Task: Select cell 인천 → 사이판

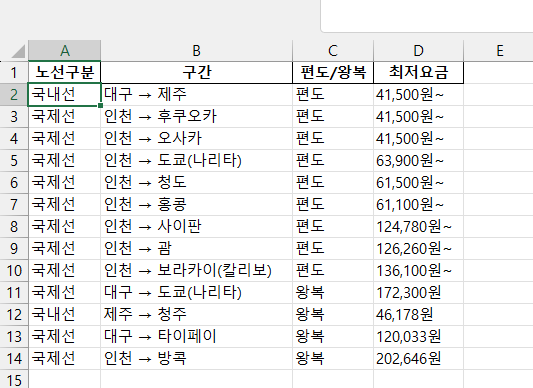Action: tap(196, 226)
